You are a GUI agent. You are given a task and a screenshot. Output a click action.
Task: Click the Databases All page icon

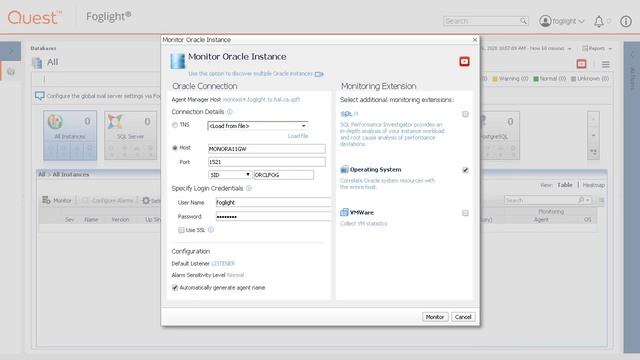pyautogui.click(x=37, y=63)
